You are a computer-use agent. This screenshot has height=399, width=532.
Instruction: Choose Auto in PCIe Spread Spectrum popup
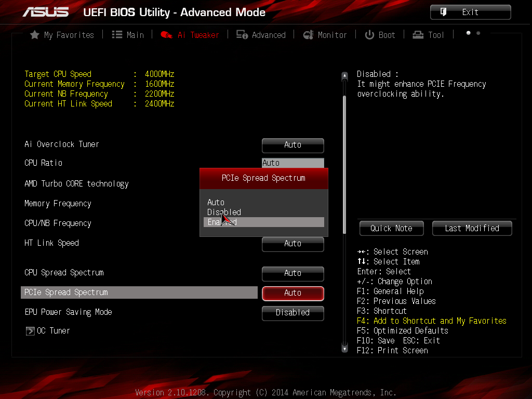[x=263, y=202]
